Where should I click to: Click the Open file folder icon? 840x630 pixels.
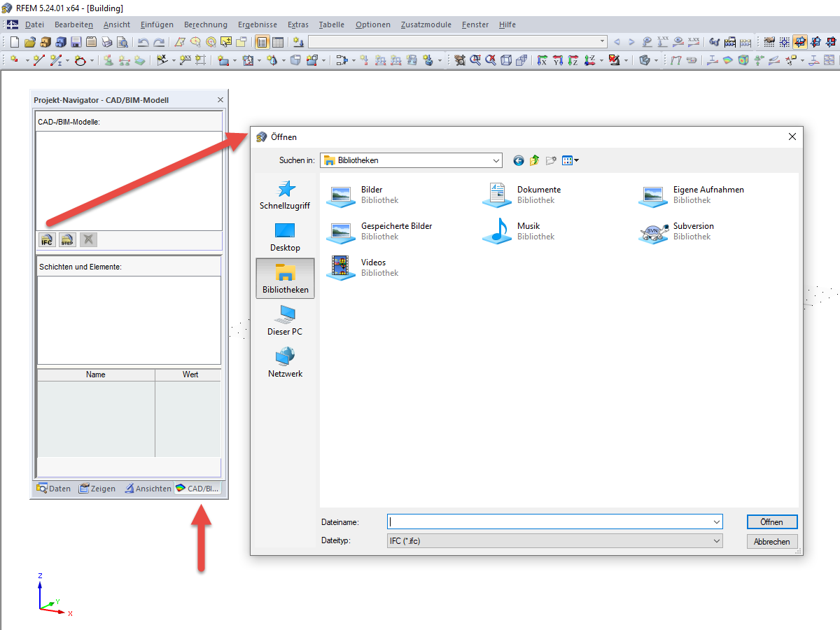pyautogui.click(x=30, y=42)
